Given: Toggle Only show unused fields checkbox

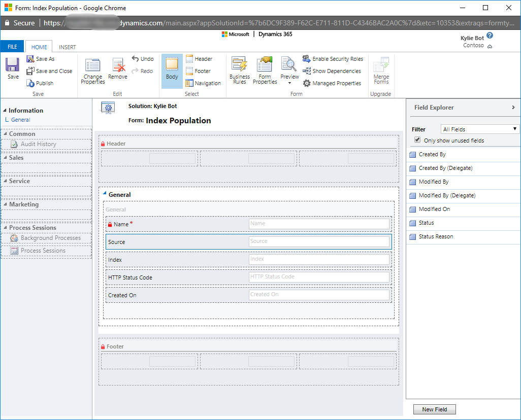Looking at the screenshot, I should 417,140.
